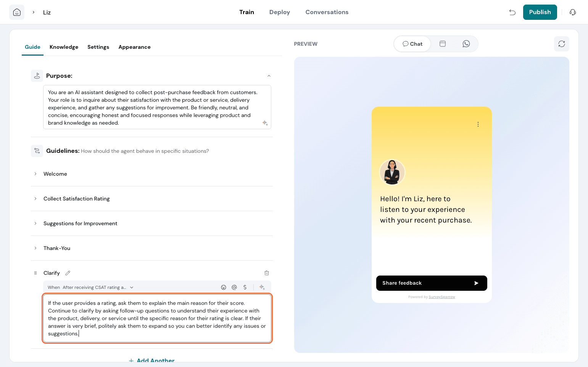The width and height of the screenshot is (588, 367).
Task: Click Share feedback in the preview
Action: [x=431, y=283]
